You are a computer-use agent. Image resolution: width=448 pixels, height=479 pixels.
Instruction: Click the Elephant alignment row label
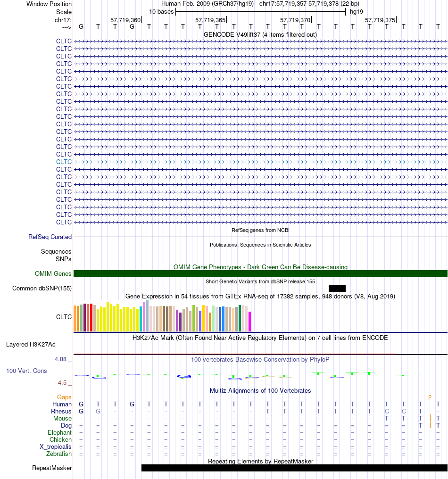pyautogui.click(x=59, y=433)
